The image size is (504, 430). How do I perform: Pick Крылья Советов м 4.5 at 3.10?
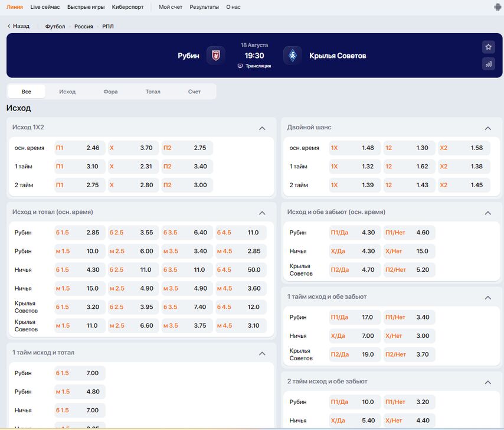[x=241, y=326]
